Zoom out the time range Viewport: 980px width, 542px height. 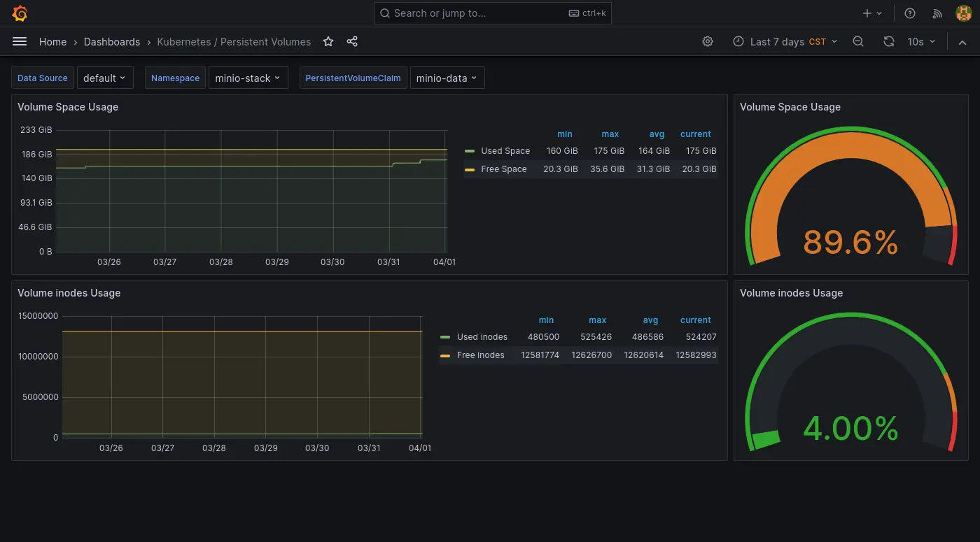pyautogui.click(x=858, y=42)
